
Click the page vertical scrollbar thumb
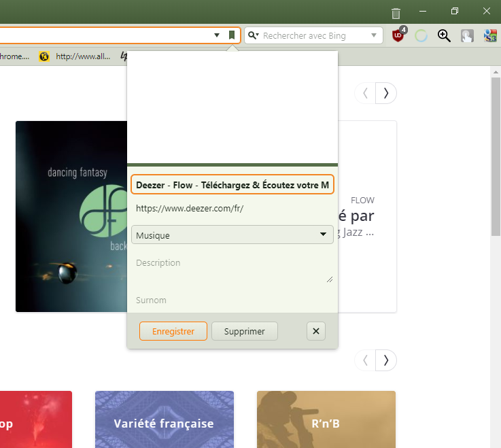496,156
